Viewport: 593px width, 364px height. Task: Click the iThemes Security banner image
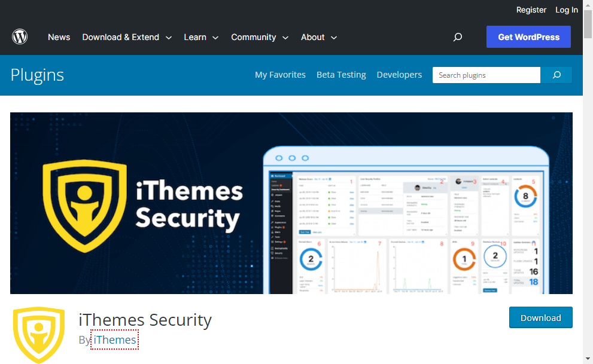pos(291,203)
